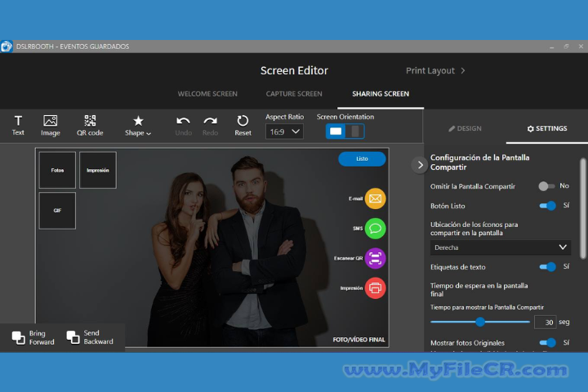
Task: Click the 30 seconds input field
Action: 545,323
